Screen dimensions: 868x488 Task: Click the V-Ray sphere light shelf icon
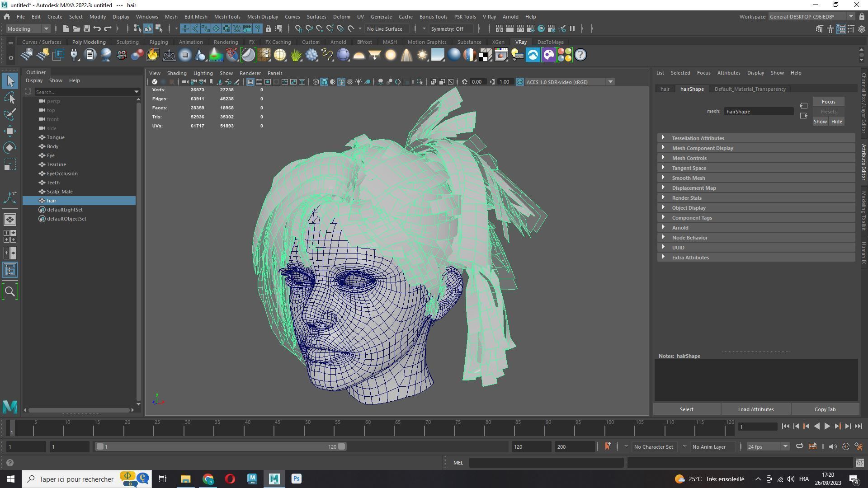(391, 55)
